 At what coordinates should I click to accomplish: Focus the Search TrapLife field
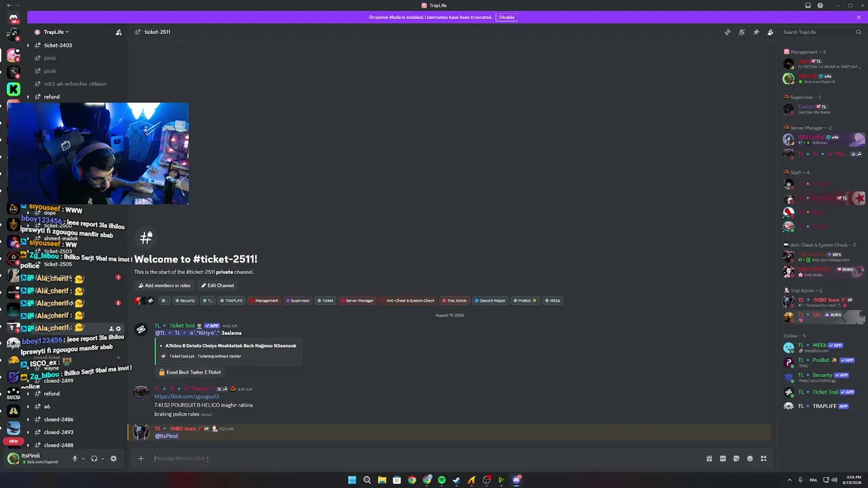click(822, 32)
